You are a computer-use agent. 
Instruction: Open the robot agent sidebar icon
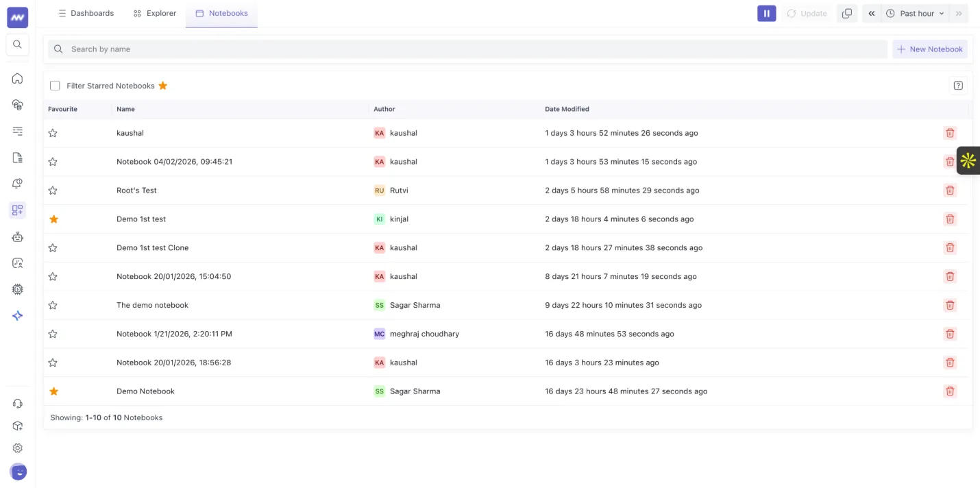coord(18,236)
